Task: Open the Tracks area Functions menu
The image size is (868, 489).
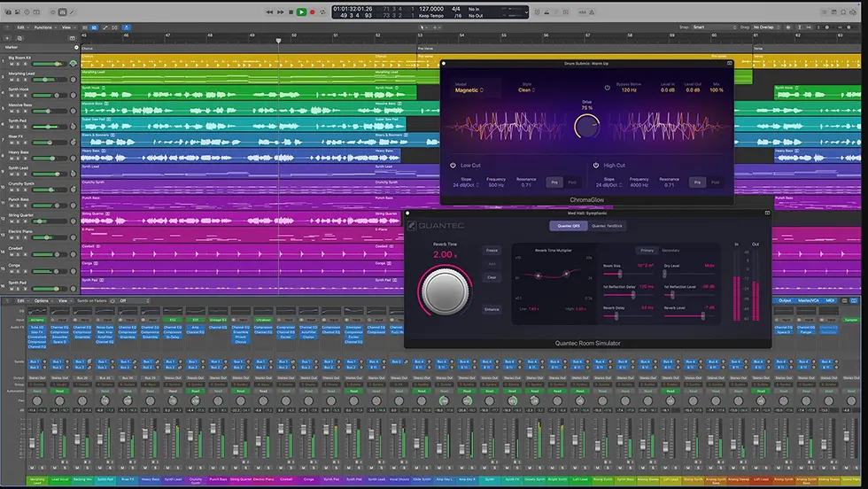Action: click(x=45, y=27)
